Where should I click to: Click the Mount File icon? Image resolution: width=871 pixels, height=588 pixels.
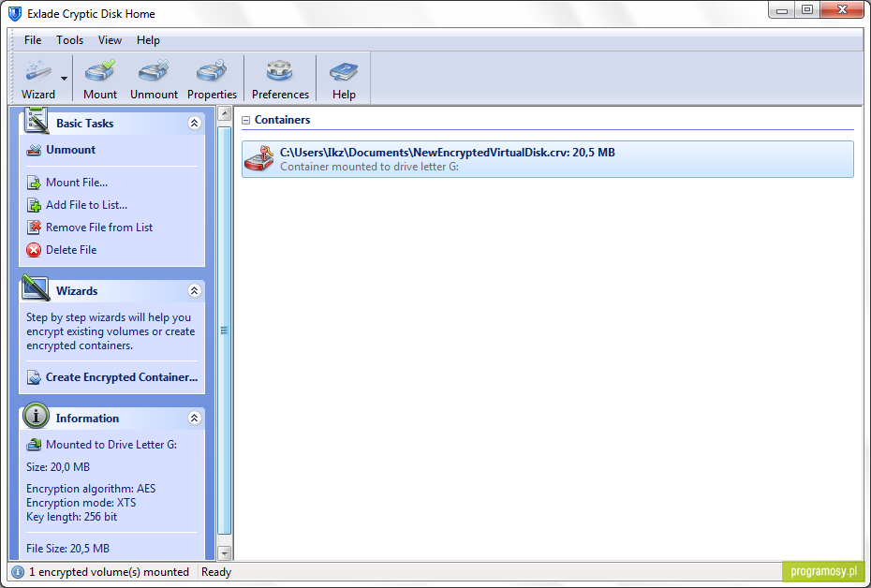click(34, 183)
